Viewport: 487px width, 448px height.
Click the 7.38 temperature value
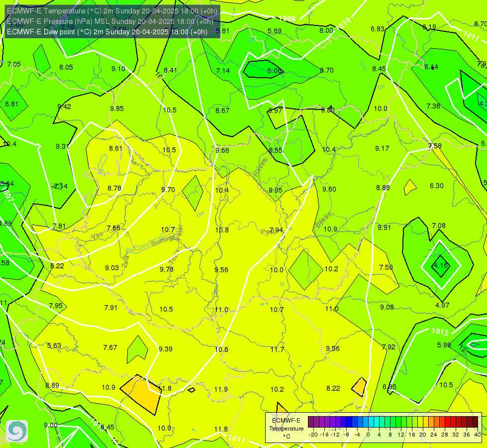(x=433, y=107)
